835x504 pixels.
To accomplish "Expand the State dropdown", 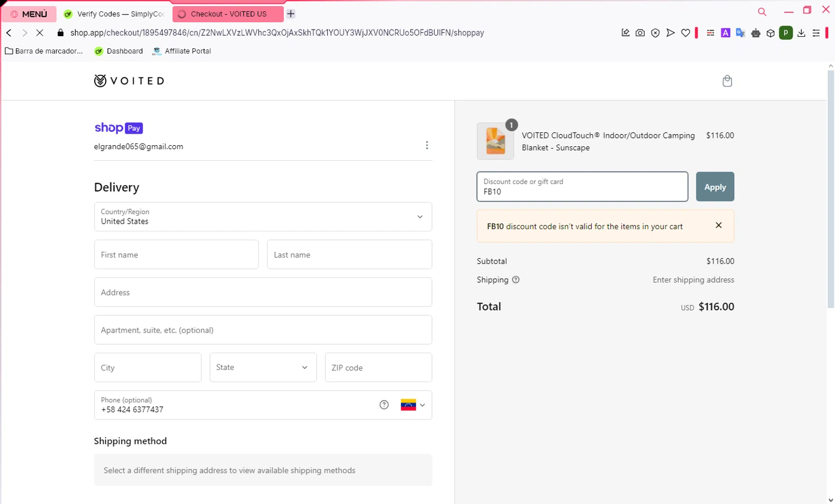I will (263, 367).
